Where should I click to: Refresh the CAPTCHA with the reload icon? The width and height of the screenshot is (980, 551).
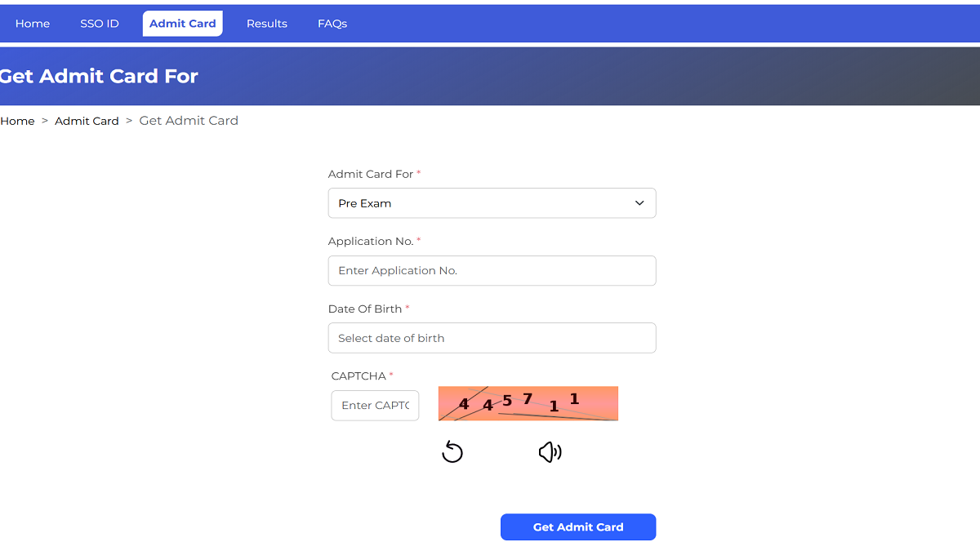coord(452,451)
